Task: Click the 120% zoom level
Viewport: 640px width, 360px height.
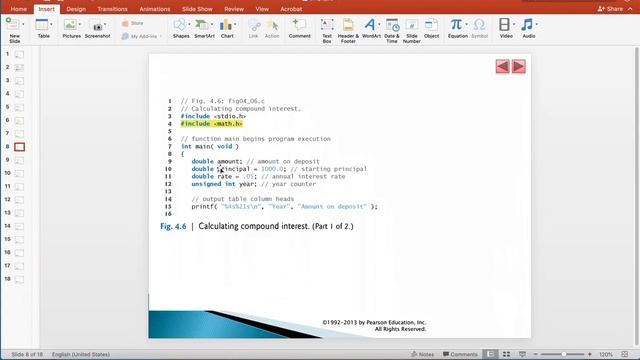Action: tap(606, 354)
